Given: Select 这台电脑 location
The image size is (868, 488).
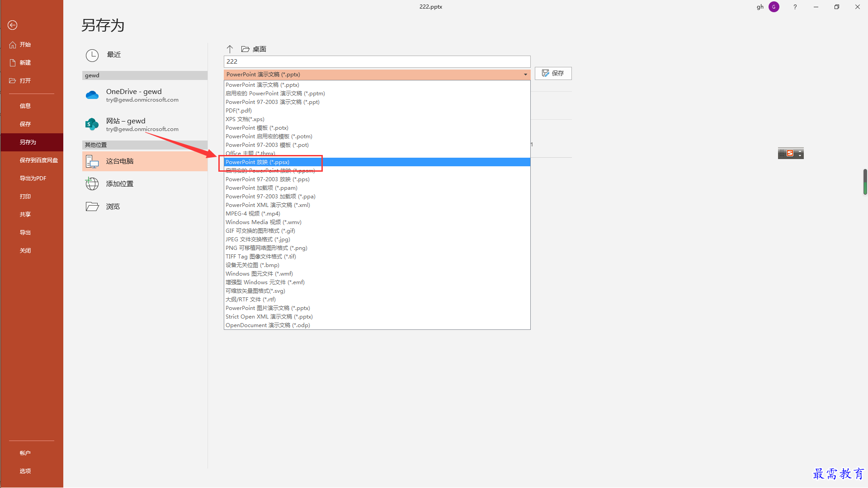Looking at the screenshot, I should point(145,161).
